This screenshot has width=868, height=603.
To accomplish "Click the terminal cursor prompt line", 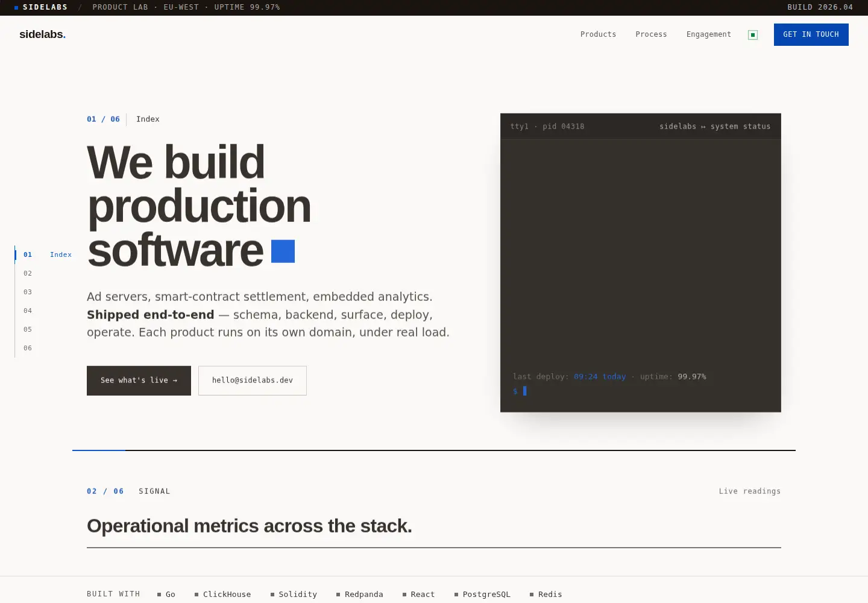I will (x=520, y=391).
